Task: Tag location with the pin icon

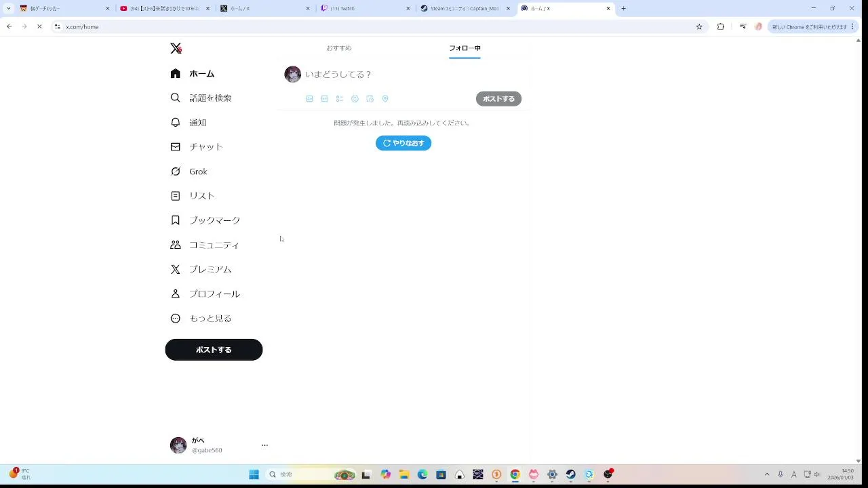Action: click(385, 99)
